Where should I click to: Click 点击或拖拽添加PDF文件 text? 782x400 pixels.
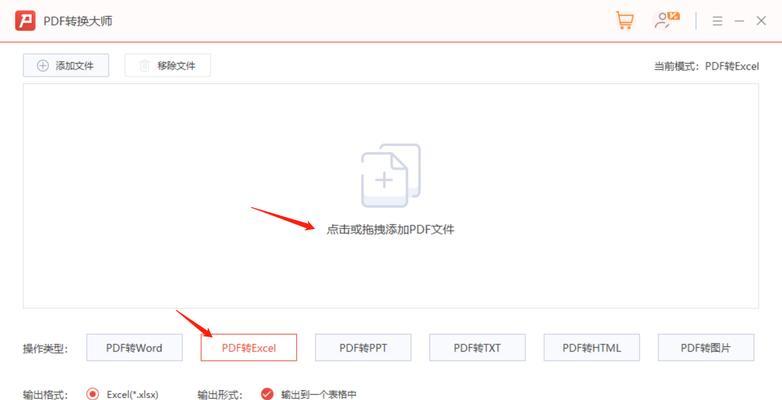[x=391, y=229]
